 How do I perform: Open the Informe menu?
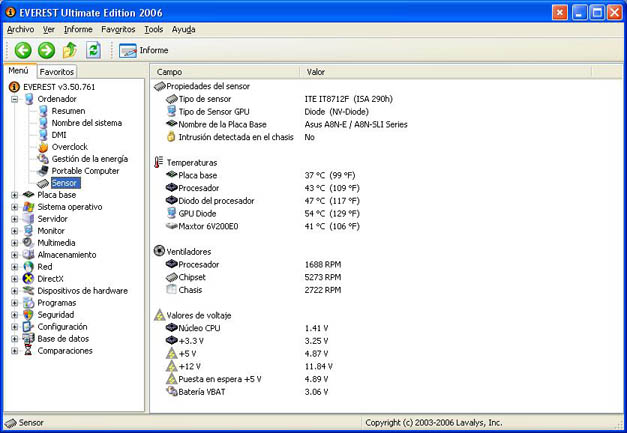pyautogui.click(x=78, y=29)
